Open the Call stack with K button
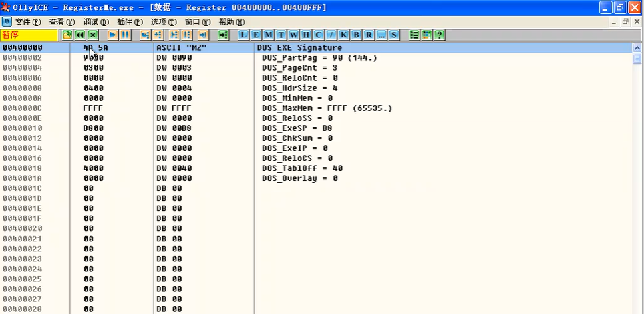The image size is (644, 314). tap(344, 35)
